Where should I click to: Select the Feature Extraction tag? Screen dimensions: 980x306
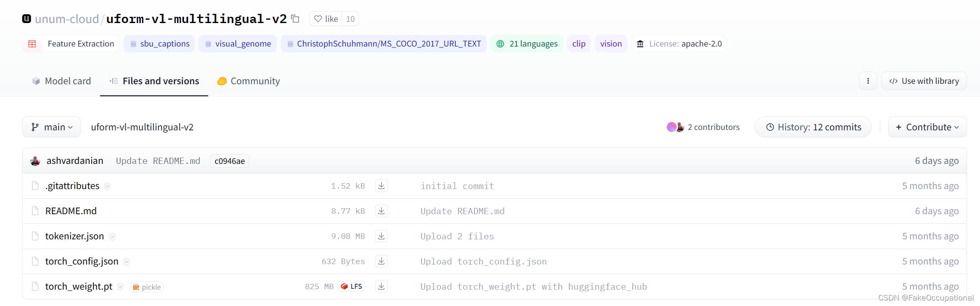click(71, 44)
